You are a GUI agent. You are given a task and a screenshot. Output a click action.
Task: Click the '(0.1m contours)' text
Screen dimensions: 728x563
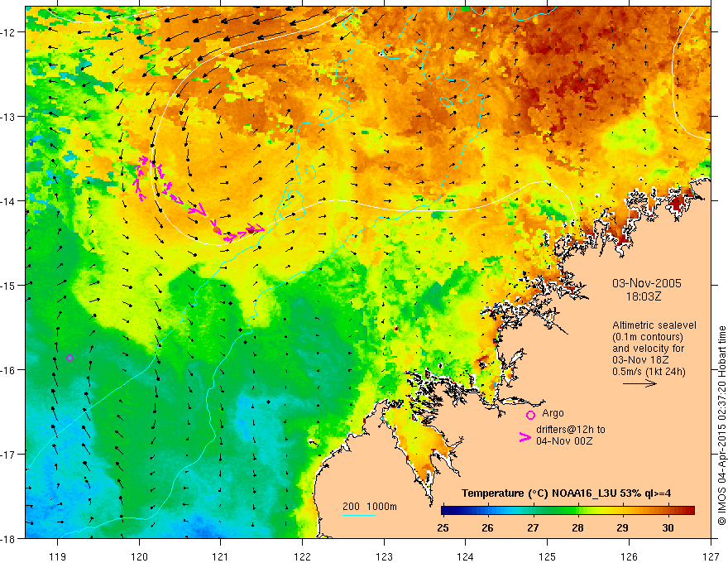648,337
